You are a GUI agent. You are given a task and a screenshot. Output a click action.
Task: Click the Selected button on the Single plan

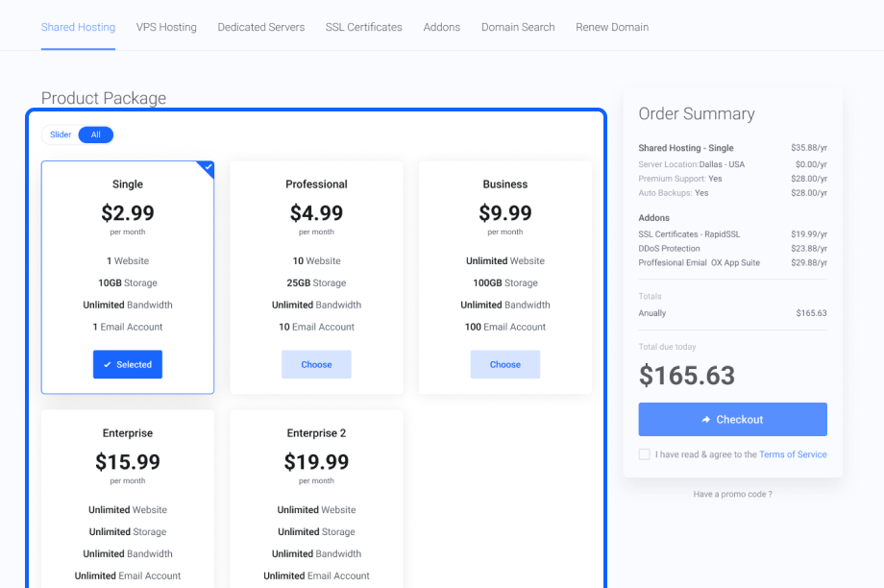point(128,364)
